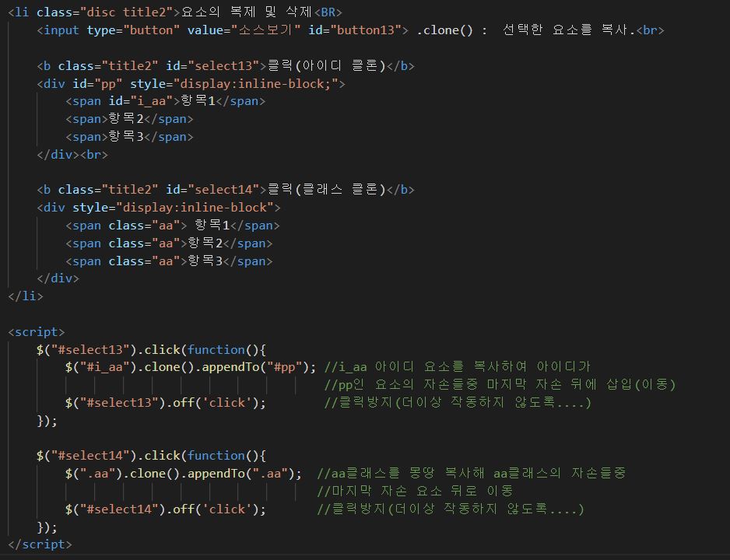Click the $("#select14").off('click') statement
The width and height of the screenshot is (730, 560).
click(x=165, y=509)
